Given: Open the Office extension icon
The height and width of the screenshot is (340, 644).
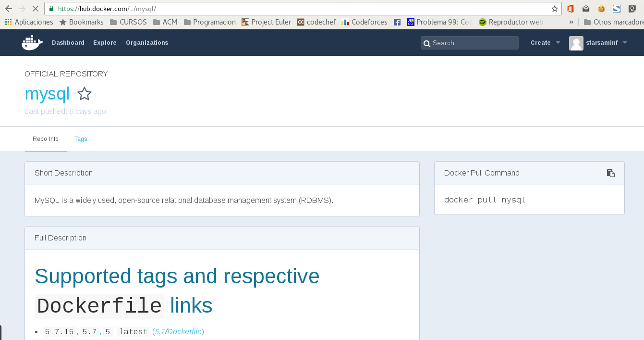Looking at the screenshot, I should pos(571,9).
